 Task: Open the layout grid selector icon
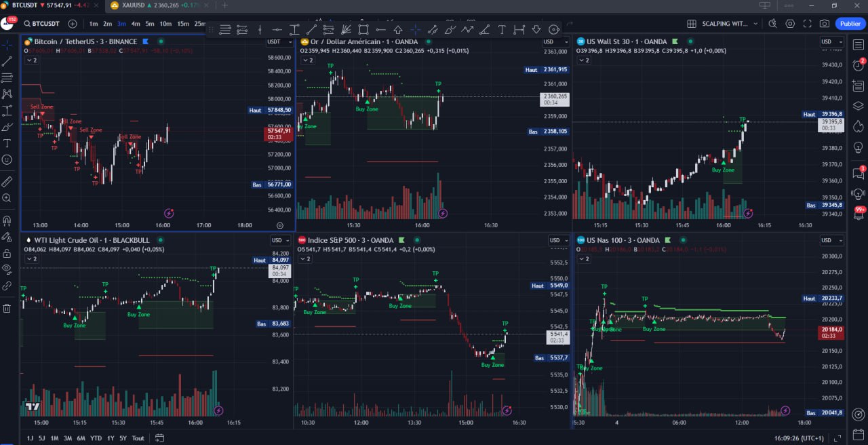692,24
